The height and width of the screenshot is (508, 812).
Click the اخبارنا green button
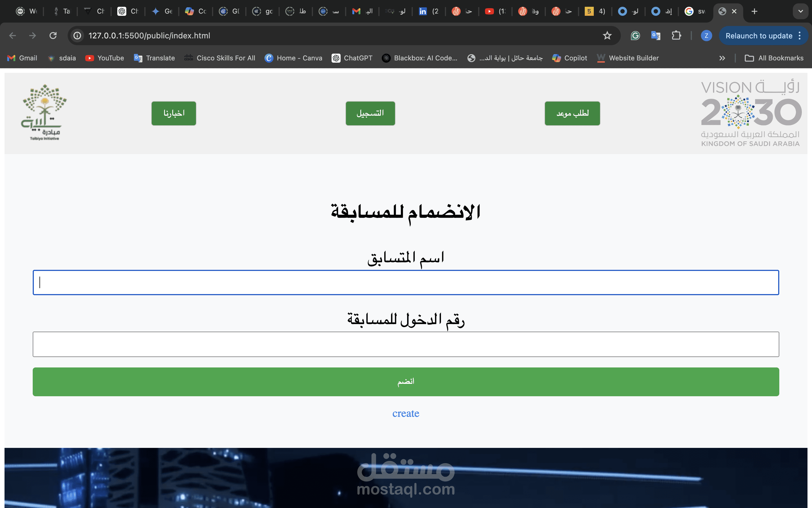(x=174, y=113)
